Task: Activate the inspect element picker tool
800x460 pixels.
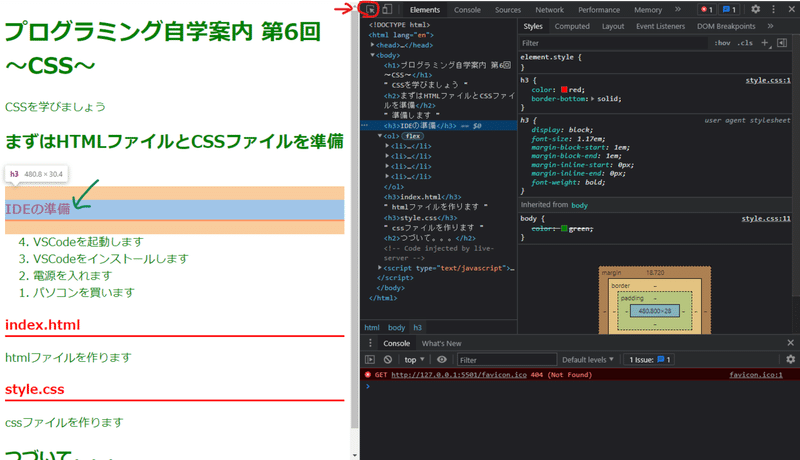Action: pos(370,9)
